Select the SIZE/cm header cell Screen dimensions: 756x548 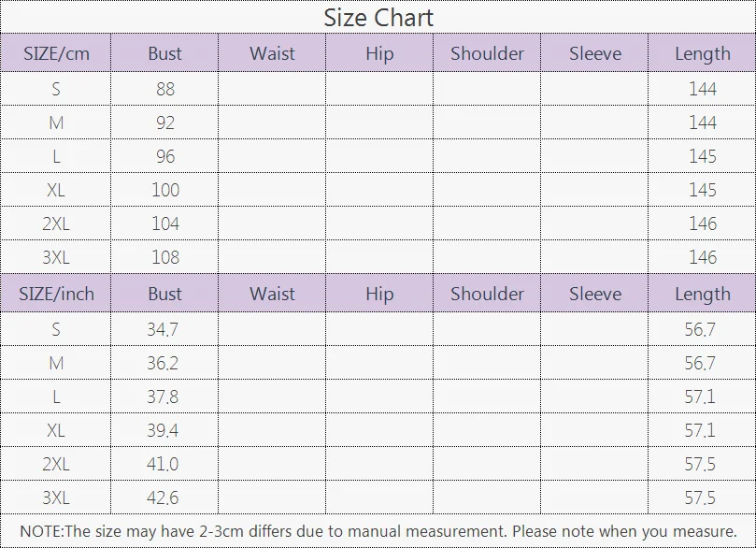(56, 53)
